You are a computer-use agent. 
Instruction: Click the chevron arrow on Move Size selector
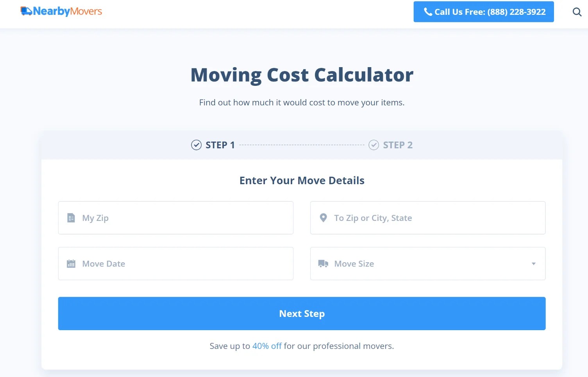coord(533,264)
